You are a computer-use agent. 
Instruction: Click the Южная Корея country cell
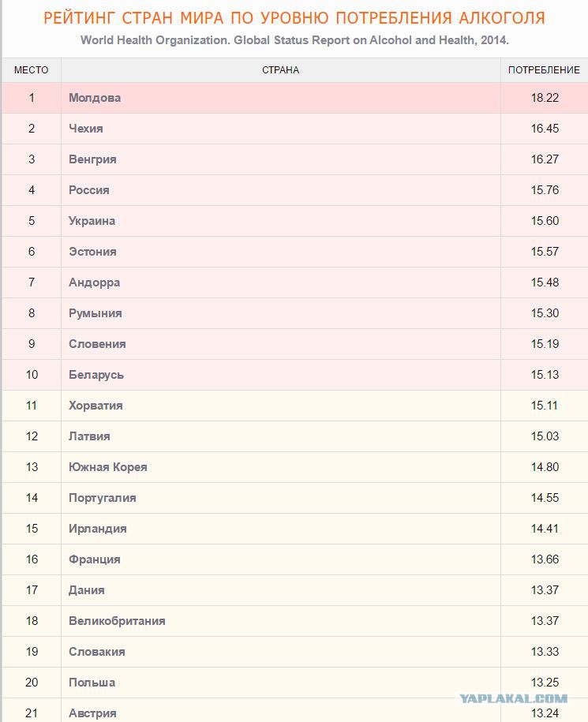click(x=108, y=467)
